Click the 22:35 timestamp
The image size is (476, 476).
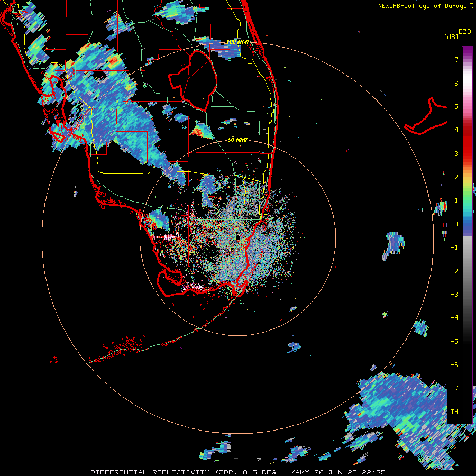coord(374,472)
